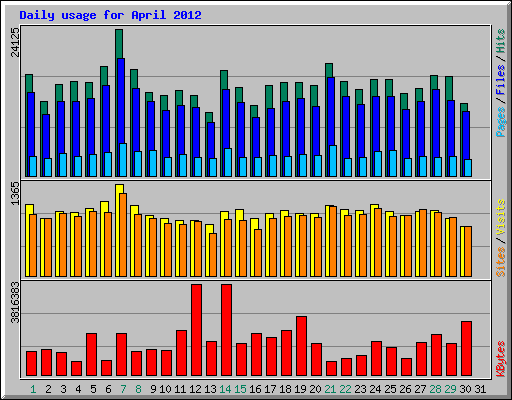Click day 25 on the date axis
512x400 pixels.
[x=390, y=389]
